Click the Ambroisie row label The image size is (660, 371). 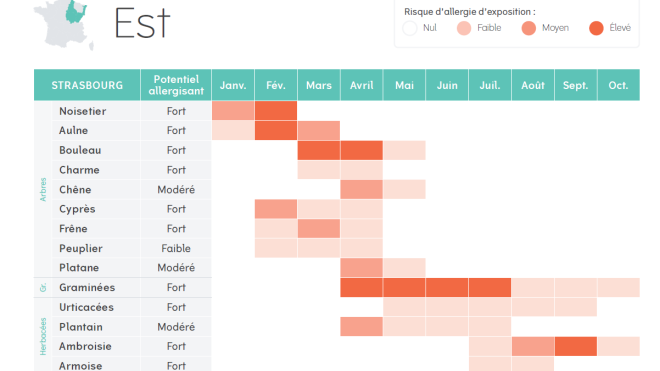(x=85, y=347)
